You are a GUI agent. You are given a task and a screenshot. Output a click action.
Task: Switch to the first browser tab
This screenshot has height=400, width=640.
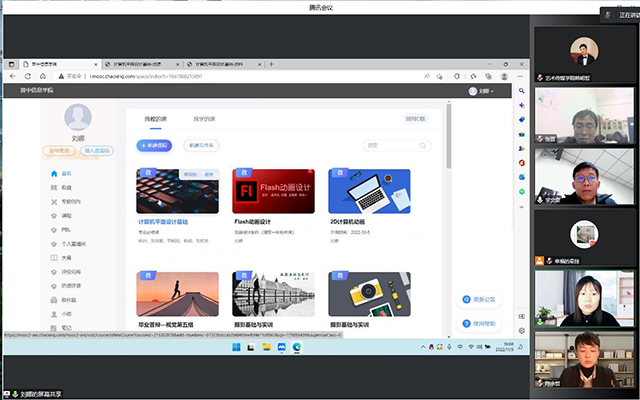pos(60,64)
